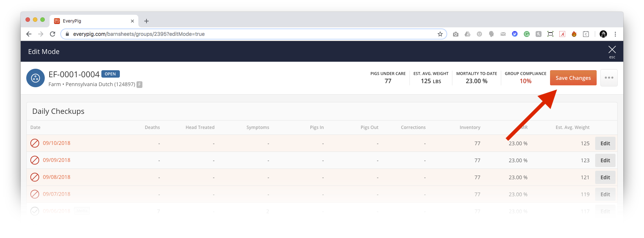Image resolution: width=644 pixels, height=238 pixels.
Task: Click the lock icon in the address bar
Action: [x=67, y=34]
